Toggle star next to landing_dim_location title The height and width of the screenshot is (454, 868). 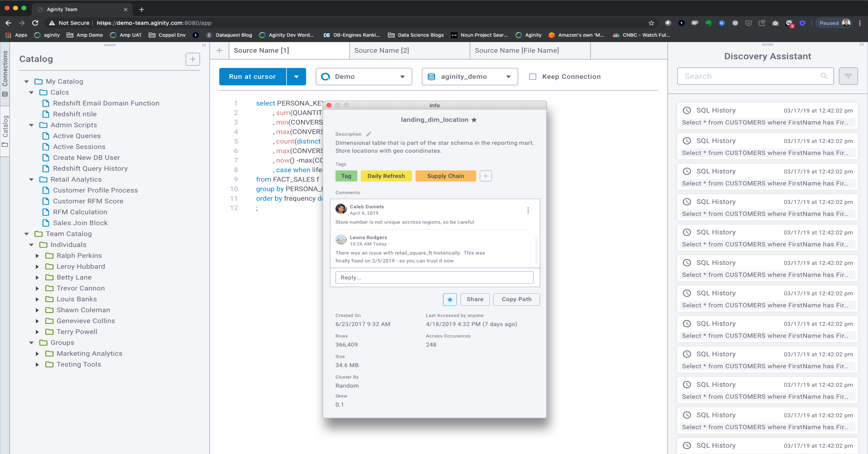(474, 119)
